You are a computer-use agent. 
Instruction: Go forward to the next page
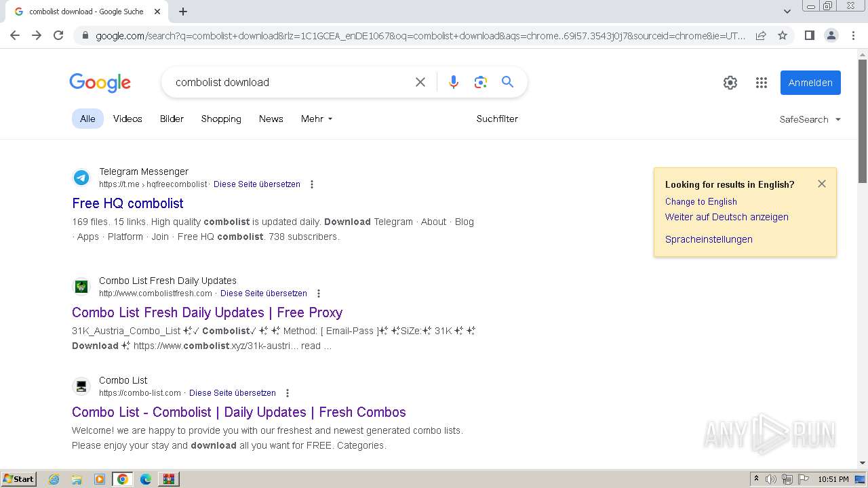coord(37,35)
